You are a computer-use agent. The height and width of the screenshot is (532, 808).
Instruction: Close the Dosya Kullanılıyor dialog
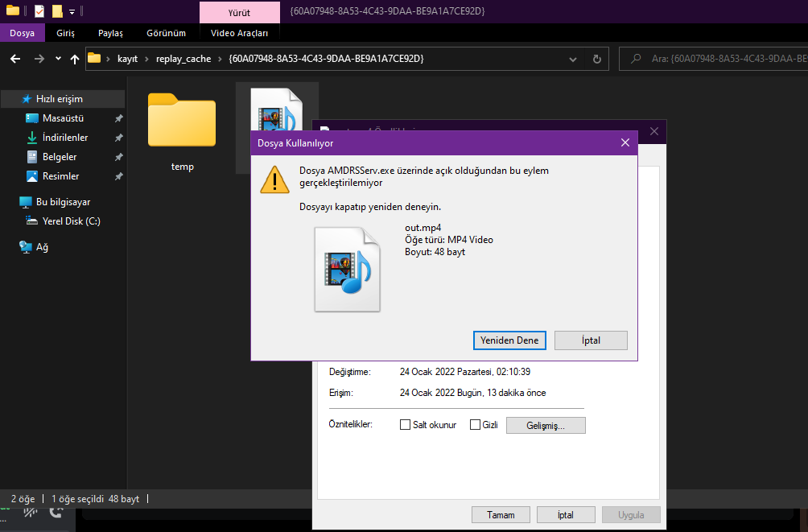click(x=625, y=142)
